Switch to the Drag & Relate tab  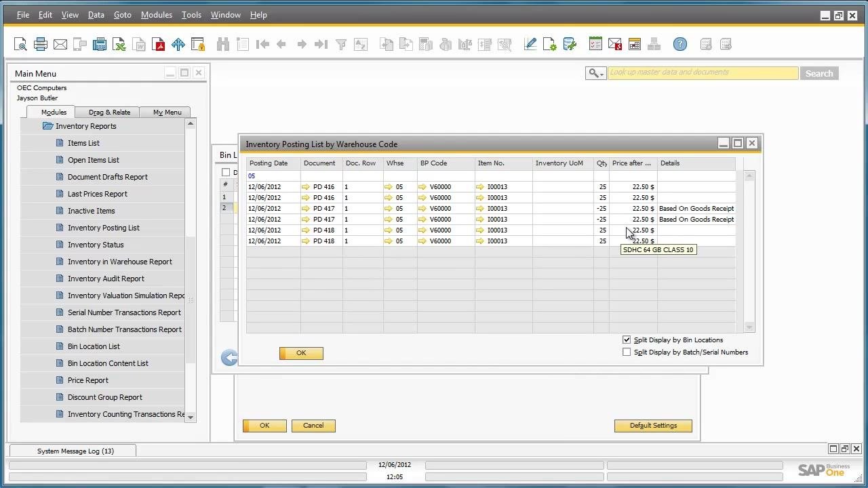[x=109, y=113]
